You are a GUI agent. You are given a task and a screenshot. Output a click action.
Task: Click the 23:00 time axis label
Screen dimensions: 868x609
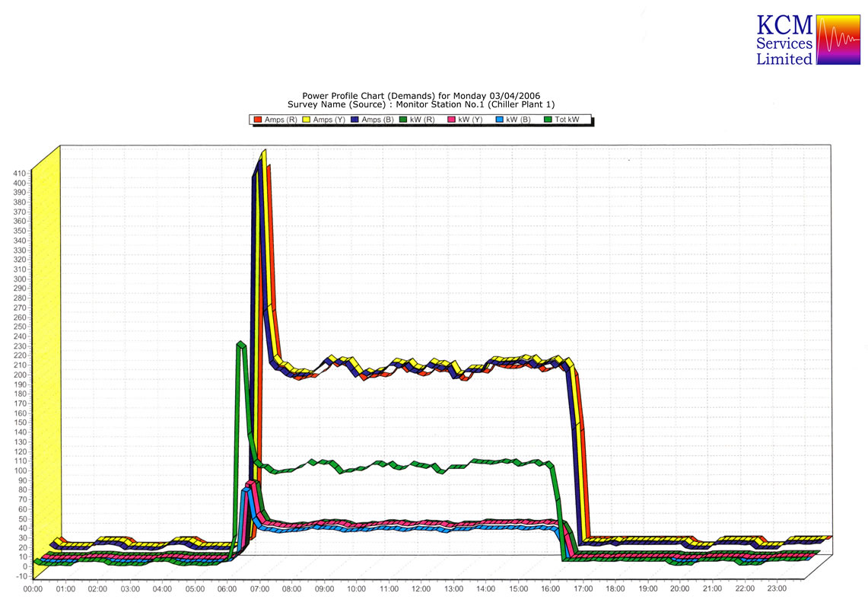tap(777, 588)
